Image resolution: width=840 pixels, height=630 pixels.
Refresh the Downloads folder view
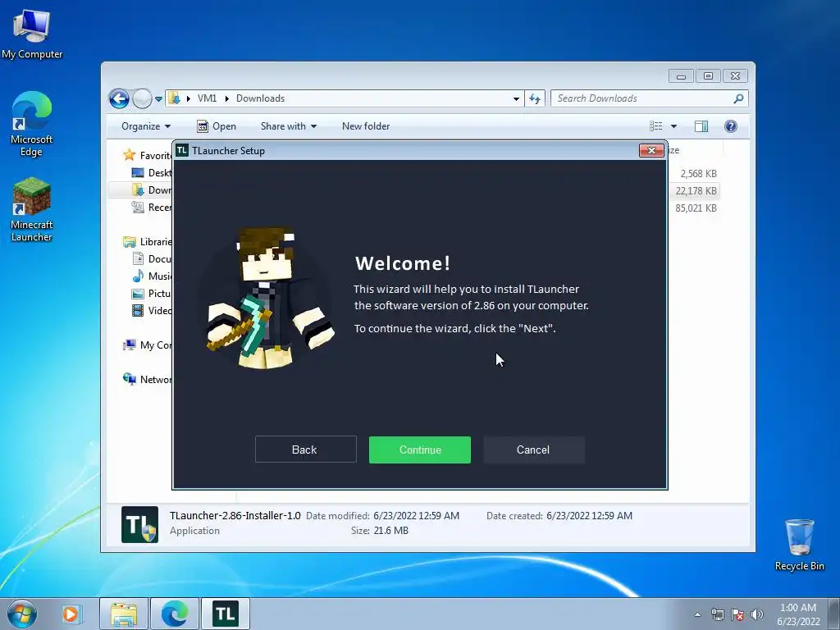[x=535, y=98]
